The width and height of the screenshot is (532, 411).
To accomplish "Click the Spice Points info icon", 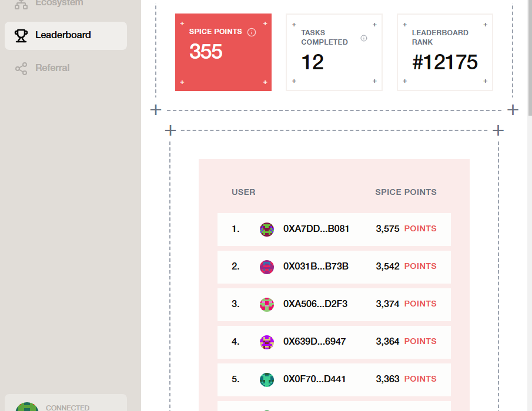I will (x=252, y=32).
